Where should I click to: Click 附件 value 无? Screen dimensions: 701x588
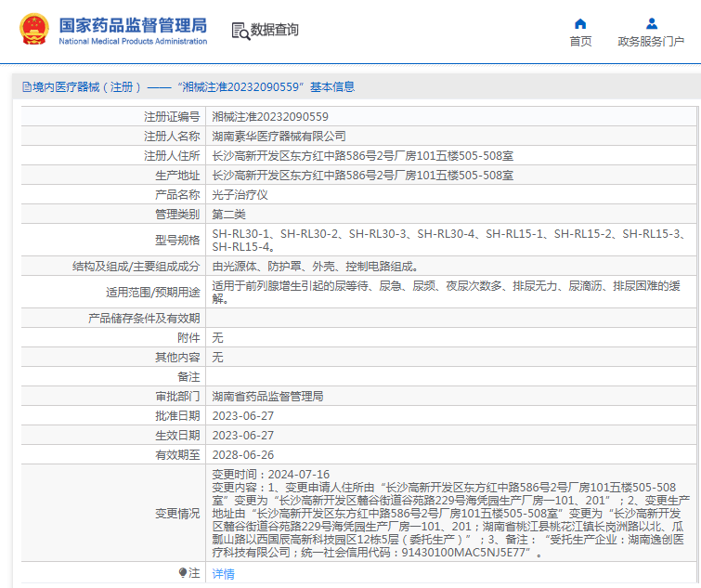tap(217, 337)
